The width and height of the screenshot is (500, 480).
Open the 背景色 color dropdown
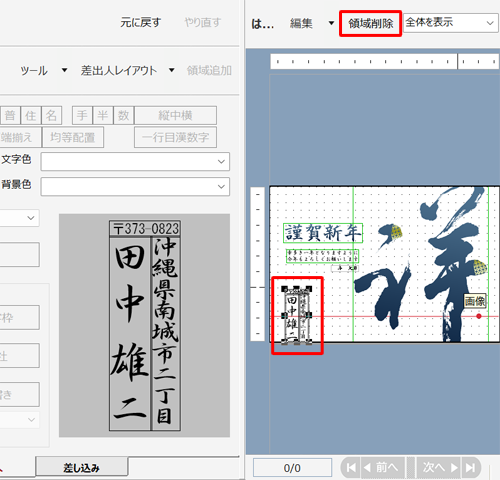(x=135, y=186)
